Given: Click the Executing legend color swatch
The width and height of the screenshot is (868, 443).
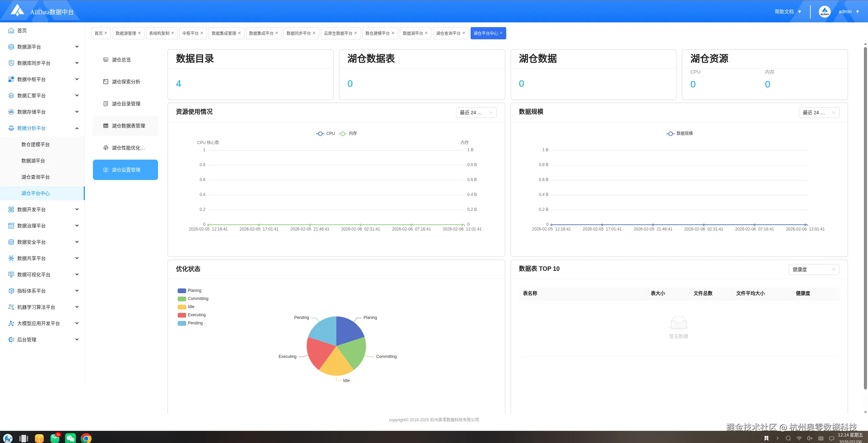Looking at the screenshot, I should 182,315.
